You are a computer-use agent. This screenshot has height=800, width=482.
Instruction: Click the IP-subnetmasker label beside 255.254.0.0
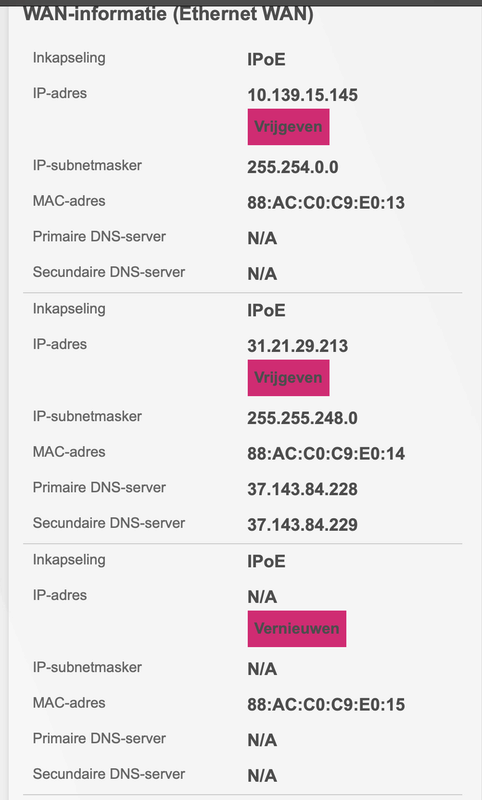[x=87, y=165]
